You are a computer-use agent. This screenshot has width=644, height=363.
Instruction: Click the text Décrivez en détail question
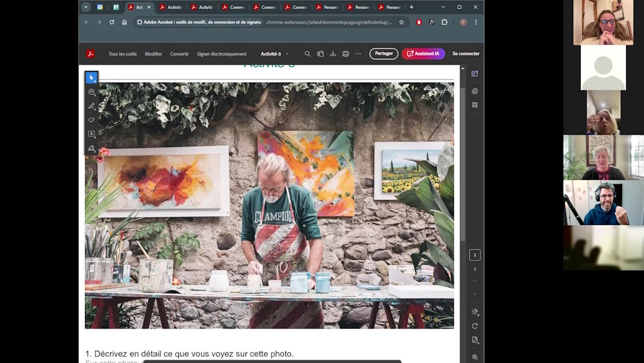click(x=189, y=353)
